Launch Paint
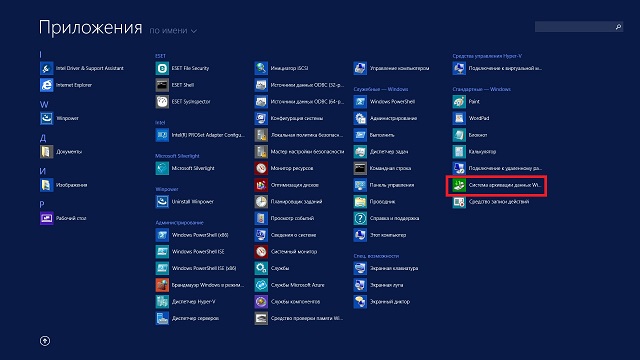 click(x=467, y=102)
